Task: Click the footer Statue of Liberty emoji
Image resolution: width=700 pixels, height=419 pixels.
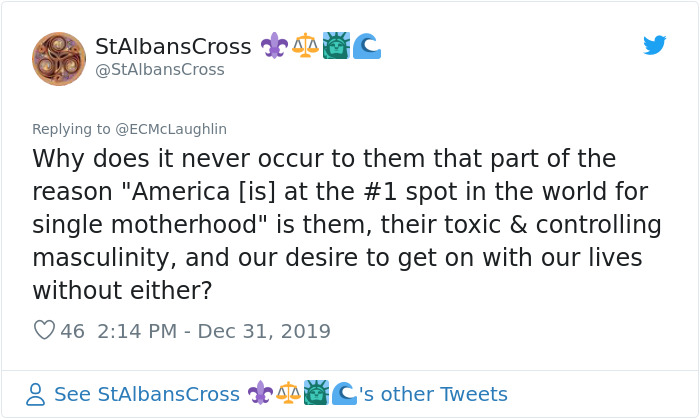Action: 316,393
